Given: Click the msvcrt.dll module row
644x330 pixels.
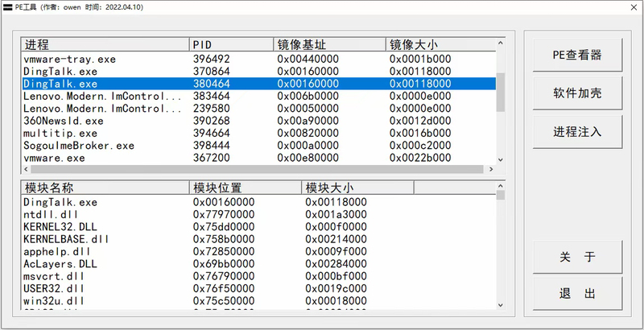Looking at the screenshot, I should pos(258,276).
